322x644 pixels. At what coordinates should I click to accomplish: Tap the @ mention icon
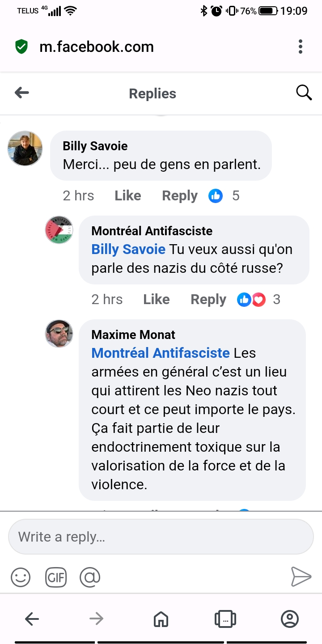[x=90, y=577]
